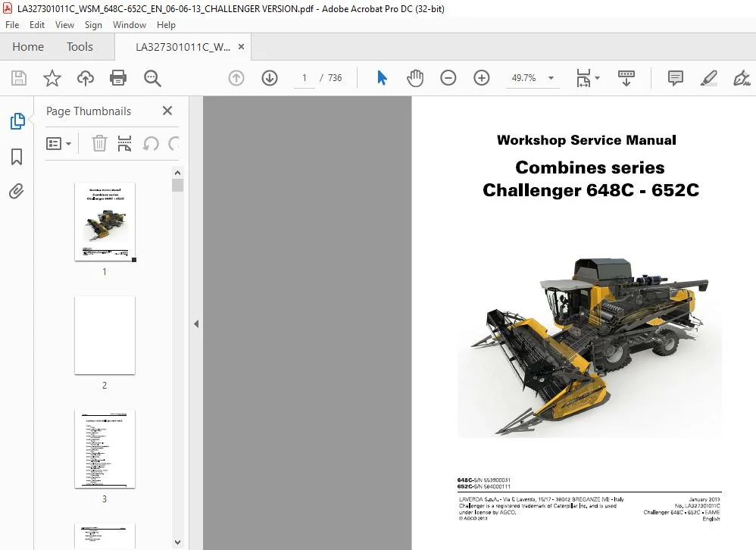The height and width of the screenshot is (550, 756).
Task: Add a comment sticky note
Action: pos(675,78)
